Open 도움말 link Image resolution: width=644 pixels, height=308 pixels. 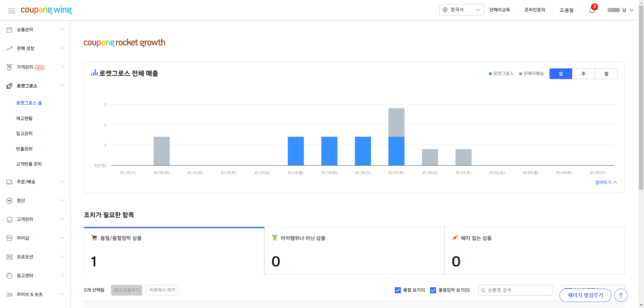point(567,10)
